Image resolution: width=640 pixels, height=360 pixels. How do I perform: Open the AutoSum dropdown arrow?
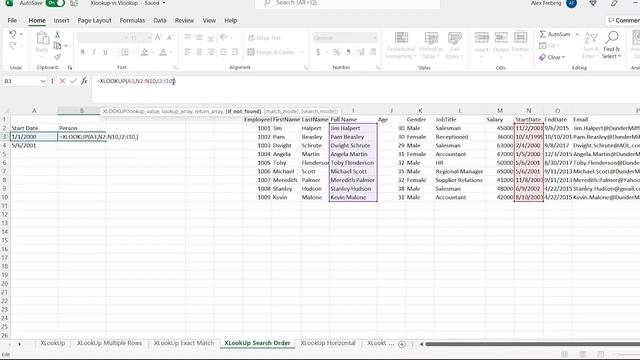(x=577, y=34)
